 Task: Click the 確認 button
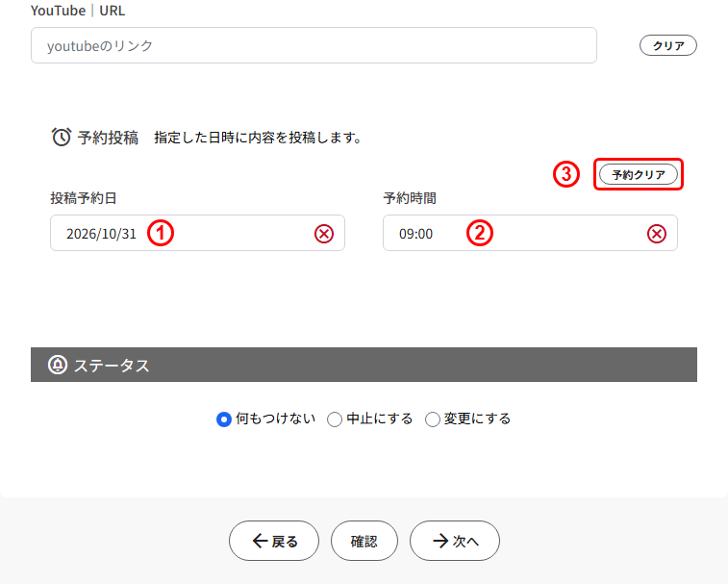364,541
